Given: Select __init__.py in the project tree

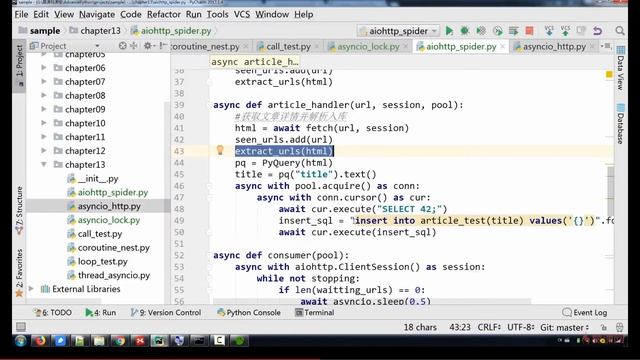Looking at the screenshot, I should pyautogui.click(x=98, y=178).
